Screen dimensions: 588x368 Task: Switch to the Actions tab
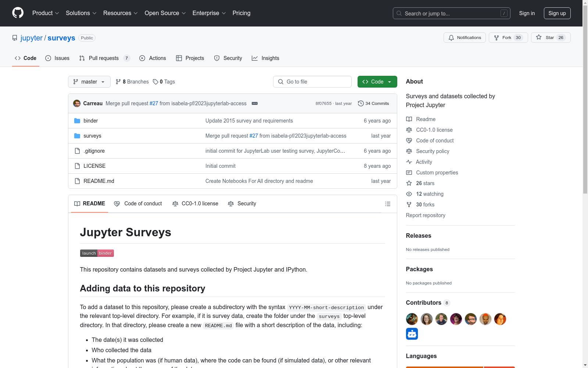coord(153,58)
